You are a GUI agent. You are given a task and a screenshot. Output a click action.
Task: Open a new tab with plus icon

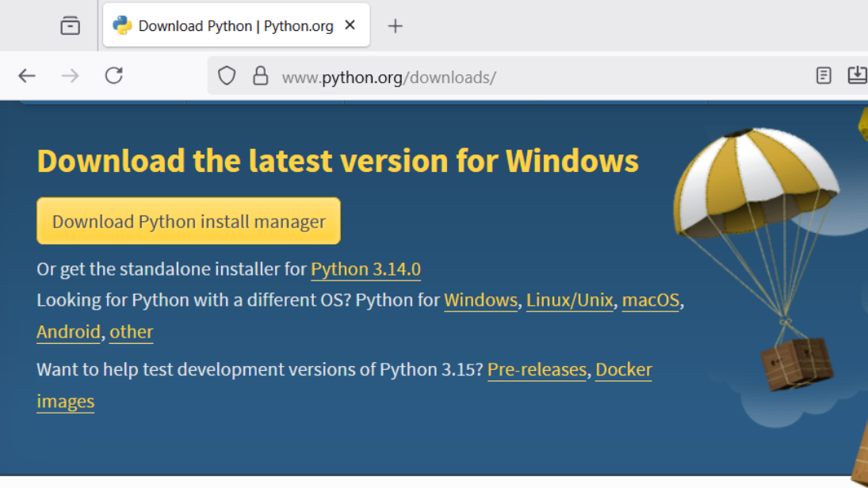395,26
